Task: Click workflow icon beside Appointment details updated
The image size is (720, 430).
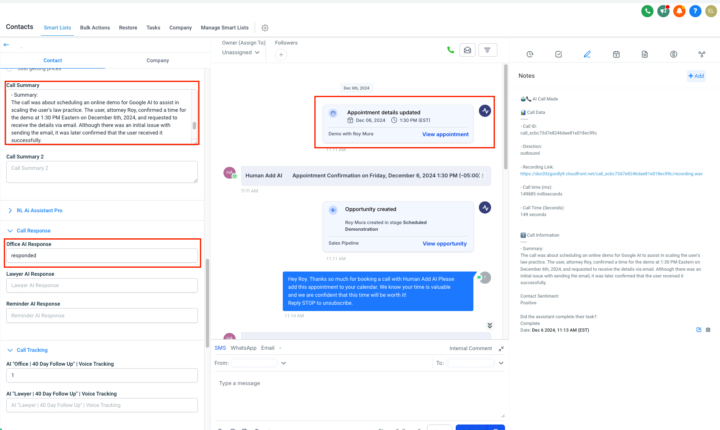Action: tap(485, 111)
